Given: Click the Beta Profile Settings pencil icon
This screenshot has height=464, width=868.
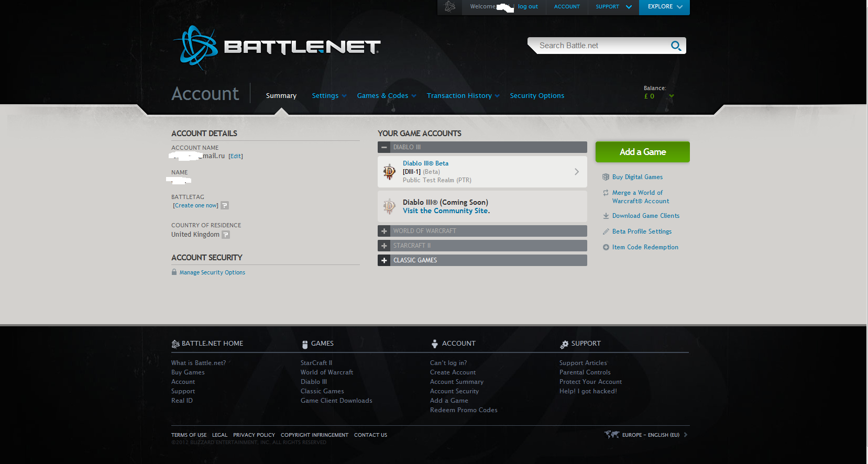Looking at the screenshot, I should [x=606, y=231].
